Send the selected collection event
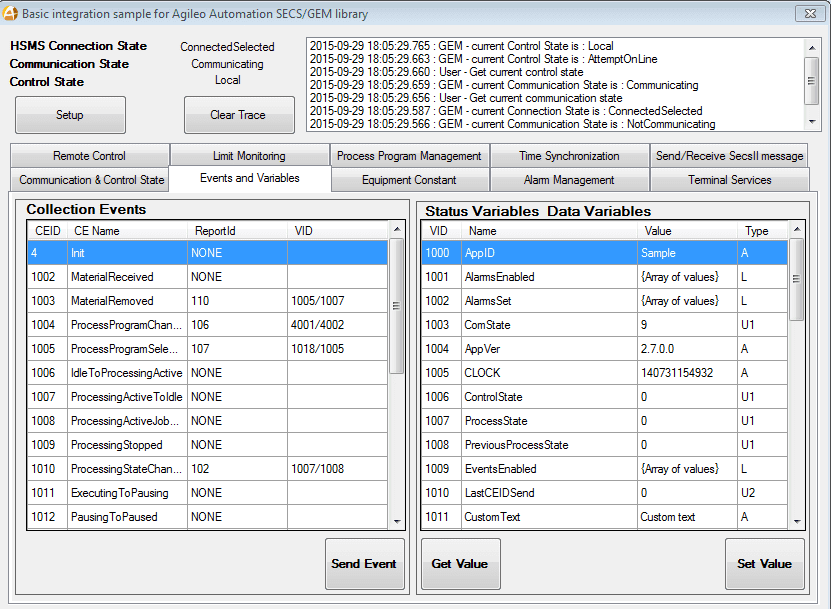 click(x=365, y=564)
